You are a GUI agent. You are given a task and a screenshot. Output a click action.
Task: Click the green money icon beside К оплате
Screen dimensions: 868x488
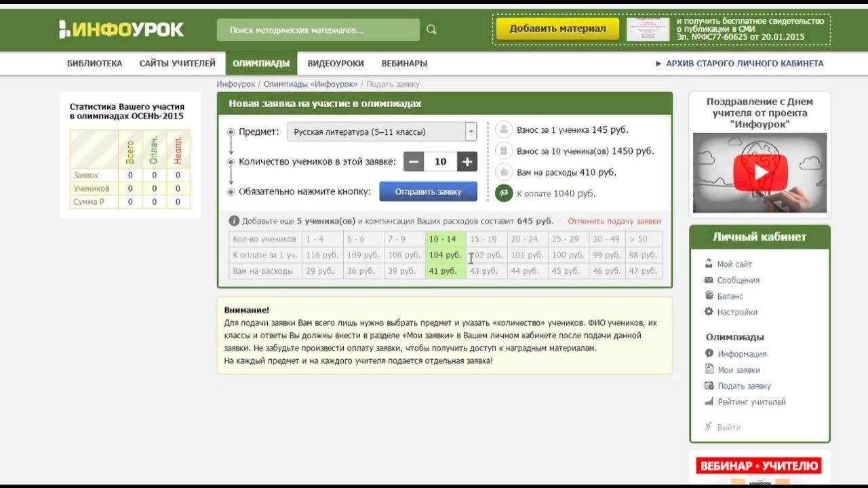point(504,193)
